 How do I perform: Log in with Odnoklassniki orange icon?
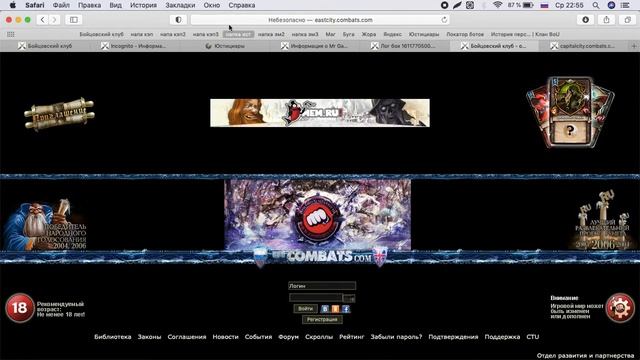coord(335,309)
